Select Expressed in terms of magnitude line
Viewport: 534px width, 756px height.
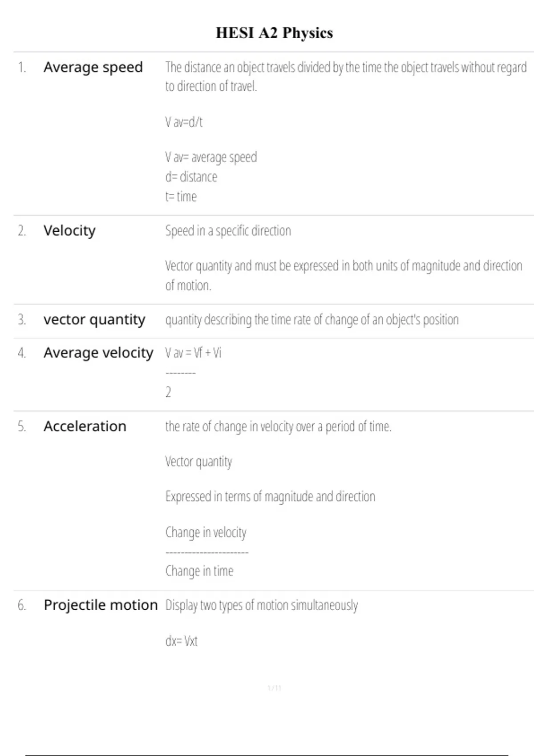pyautogui.click(x=270, y=497)
